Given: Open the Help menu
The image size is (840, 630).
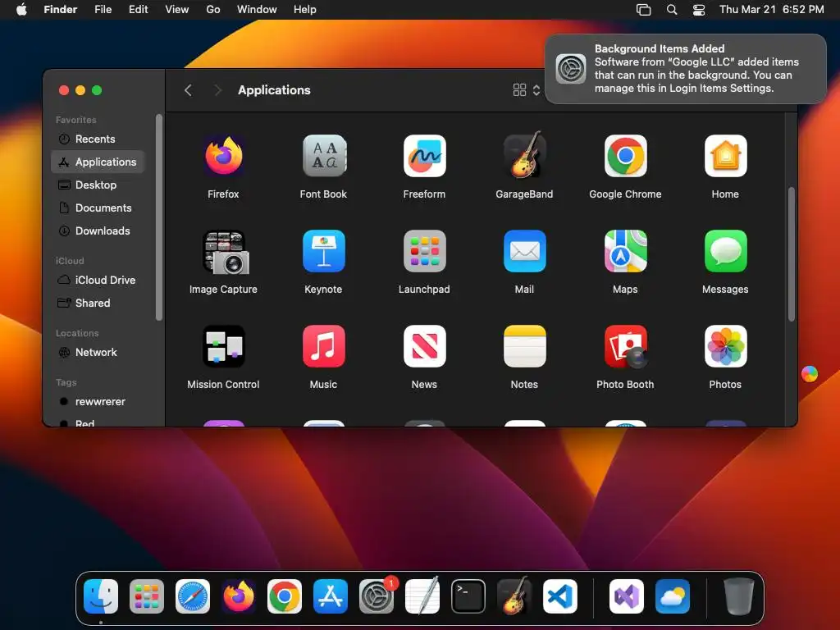Looking at the screenshot, I should click(x=305, y=10).
